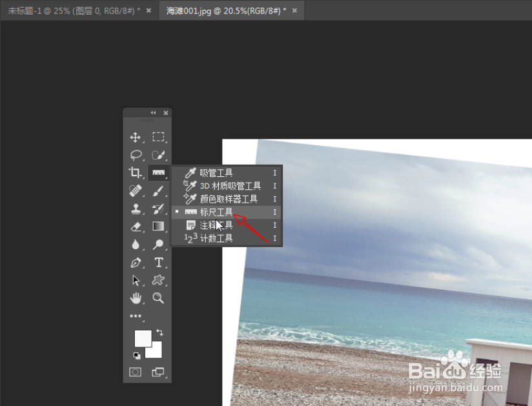Close the 未标题-1 document tab

coord(148,11)
